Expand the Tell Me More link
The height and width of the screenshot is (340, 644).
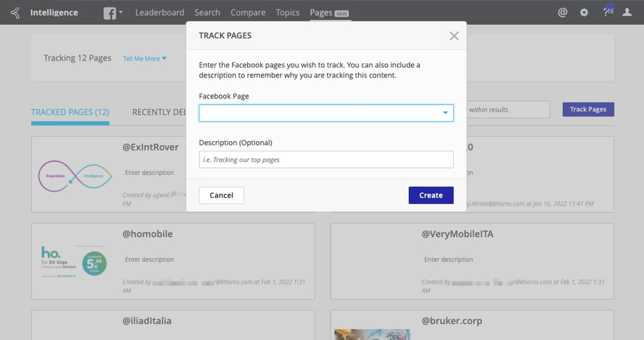click(x=144, y=59)
